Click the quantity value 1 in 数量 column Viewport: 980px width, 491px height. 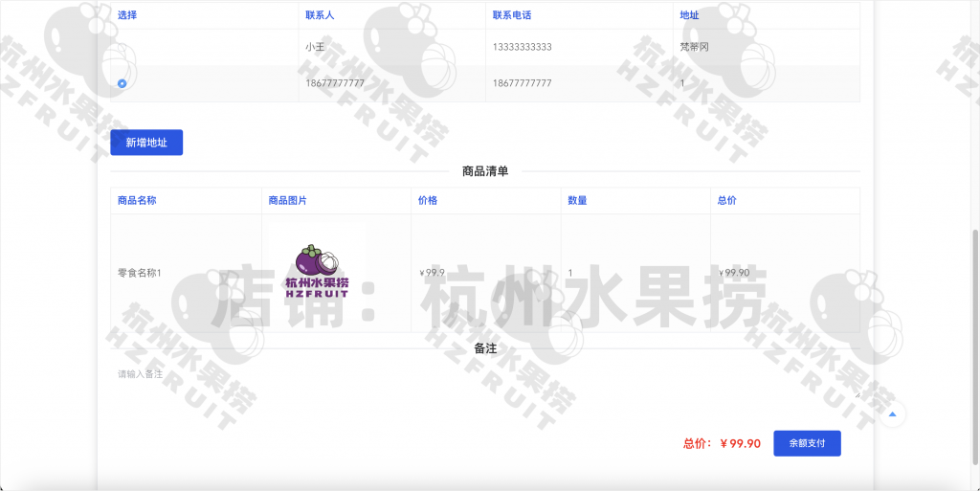coord(570,273)
